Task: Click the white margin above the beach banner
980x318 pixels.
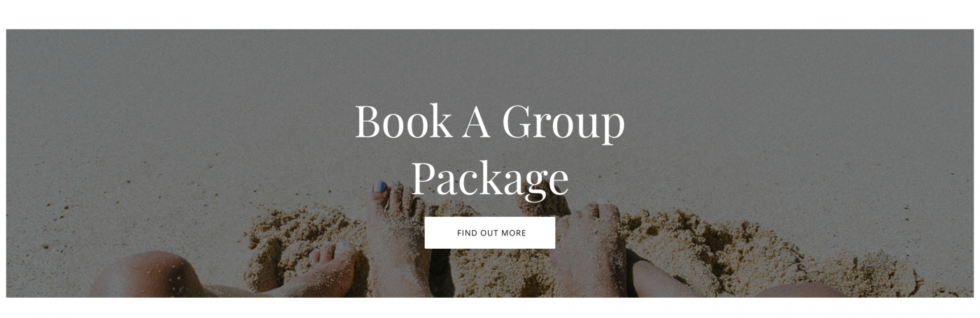Action: coord(490,14)
